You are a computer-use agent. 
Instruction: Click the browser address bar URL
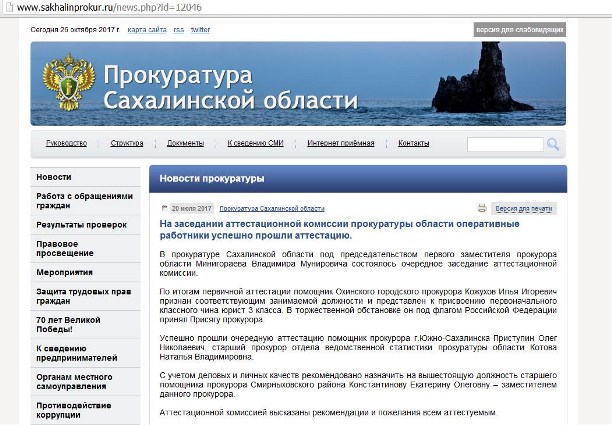point(109,7)
